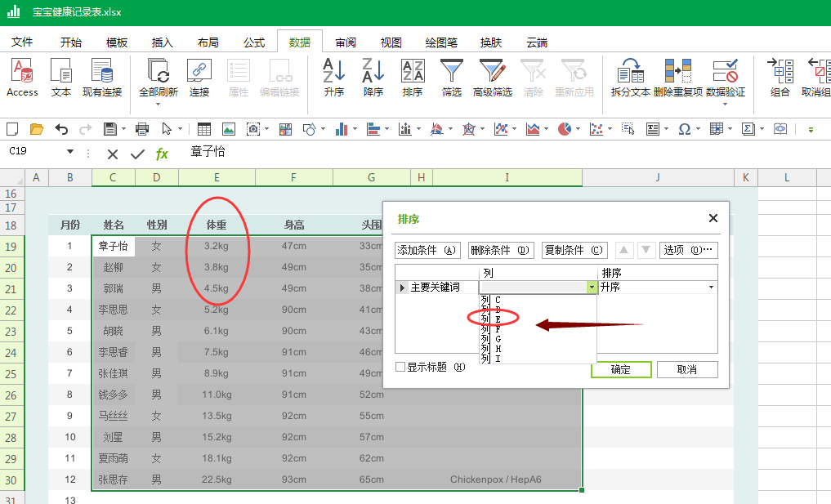The width and height of the screenshot is (831, 504).
Task: Click 选项 (O) options button
Action: click(689, 250)
